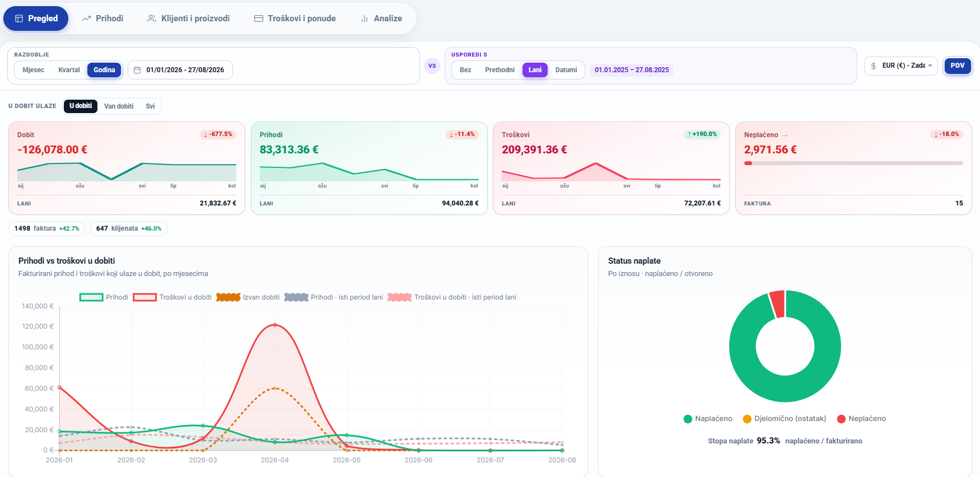Image resolution: width=980 pixels, height=477 pixels.
Task: Click the Analize bar chart icon
Action: click(x=365, y=18)
